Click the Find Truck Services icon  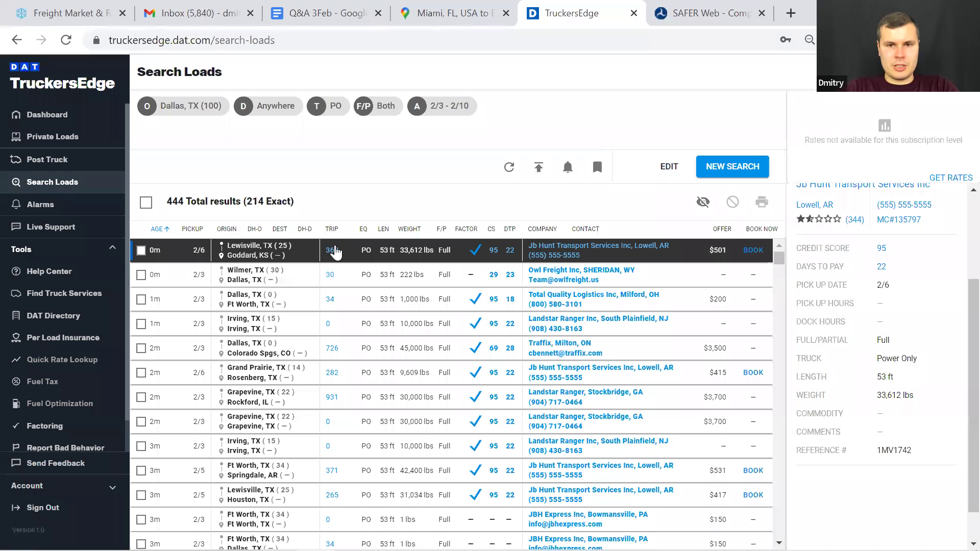(16, 293)
